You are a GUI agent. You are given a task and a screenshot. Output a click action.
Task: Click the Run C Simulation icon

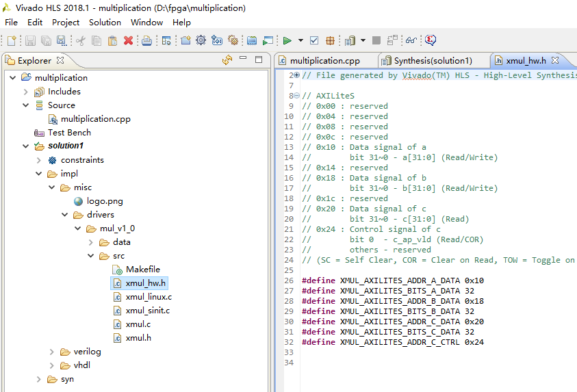[x=252, y=40]
